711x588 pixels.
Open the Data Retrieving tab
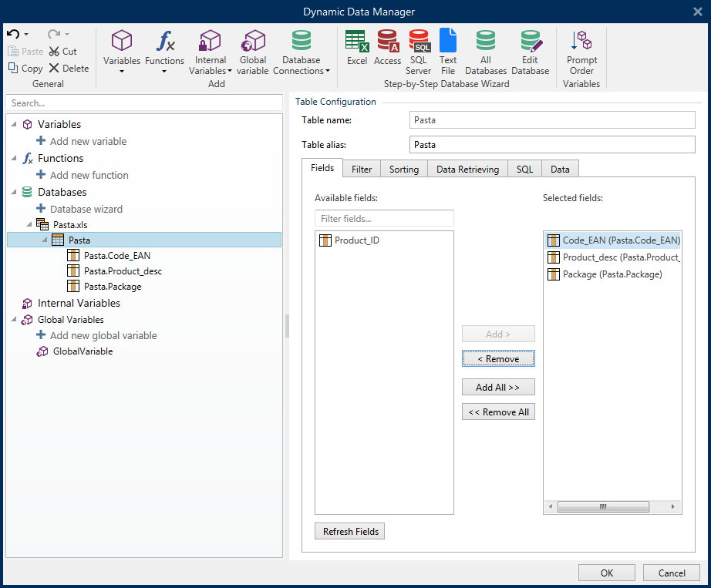tap(467, 170)
